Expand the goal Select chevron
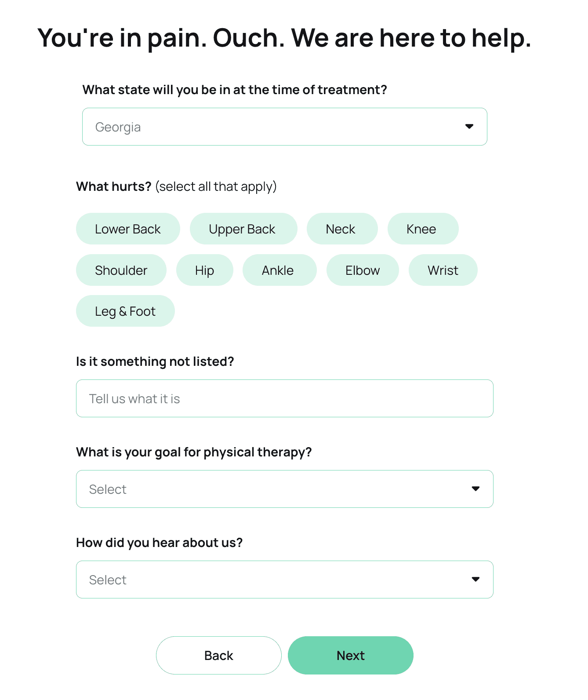The width and height of the screenshot is (588, 700). click(476, 489)
